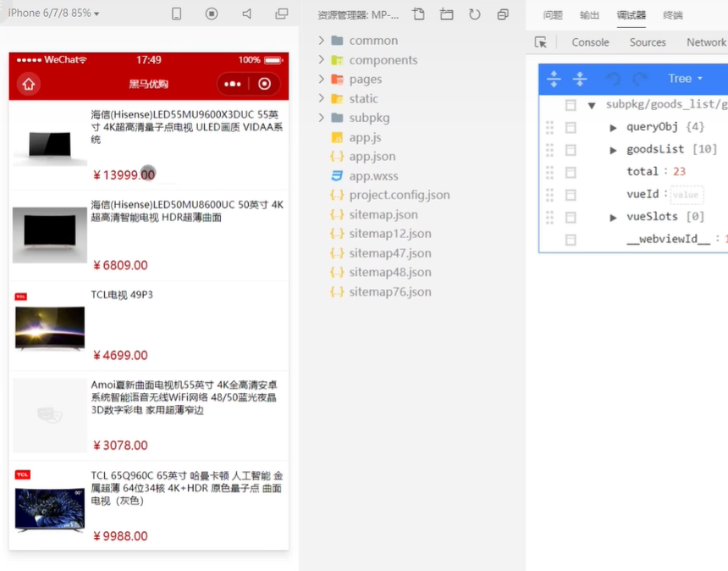Mute sound with the speaker icon
The width and height of the screenshot is (728, 571).
pos(247,14)
